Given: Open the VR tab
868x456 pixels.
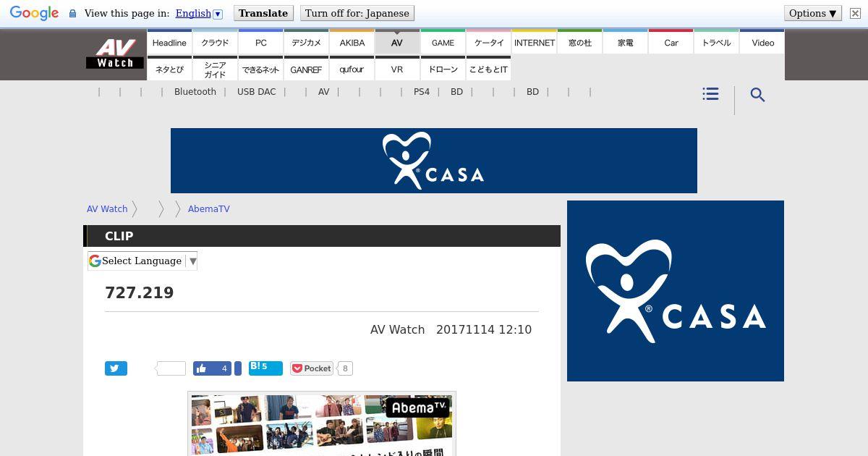Looking at the screenshot, I should tap(397, 69).
